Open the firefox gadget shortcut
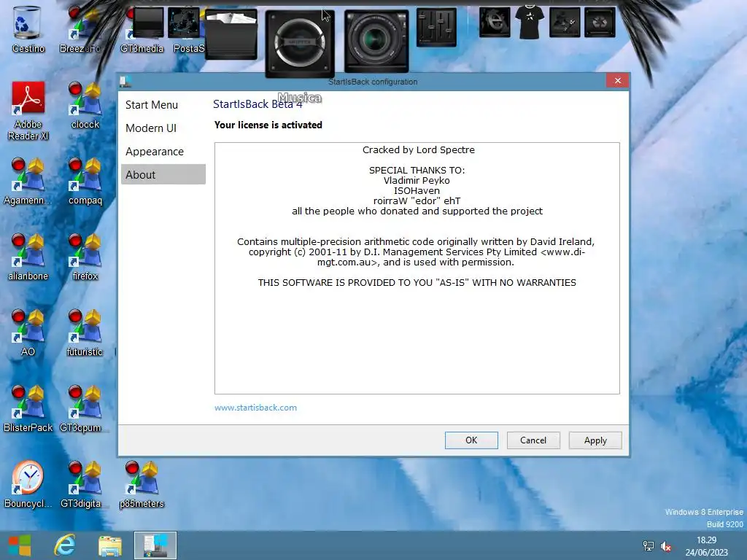 pos(85,257)
